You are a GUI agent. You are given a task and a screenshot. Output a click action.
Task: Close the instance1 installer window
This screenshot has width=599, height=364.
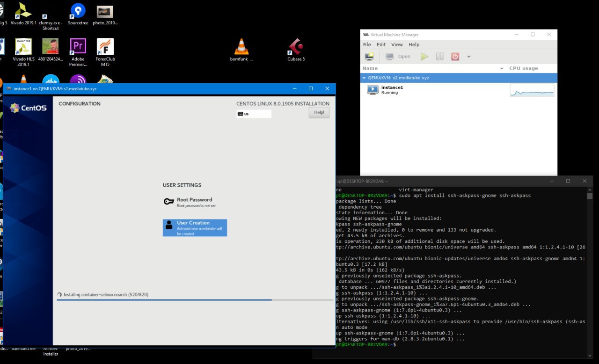point(327,88)
